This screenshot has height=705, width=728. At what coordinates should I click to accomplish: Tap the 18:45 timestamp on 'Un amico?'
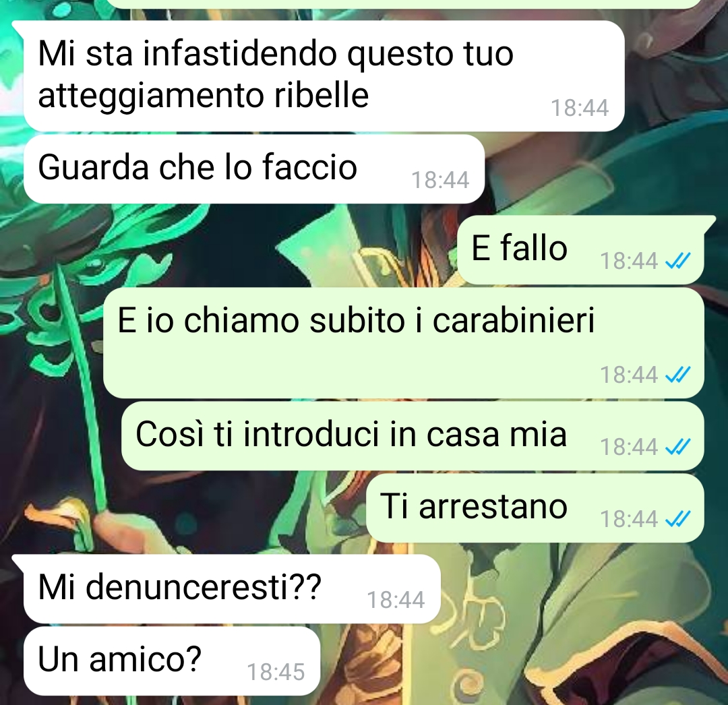[x=276, y=671]
